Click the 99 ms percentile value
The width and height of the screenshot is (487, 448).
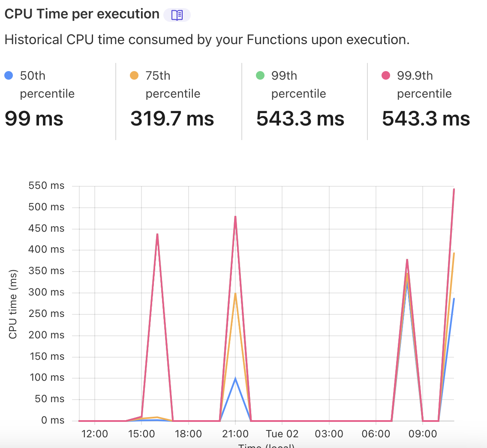coord(34,119)
